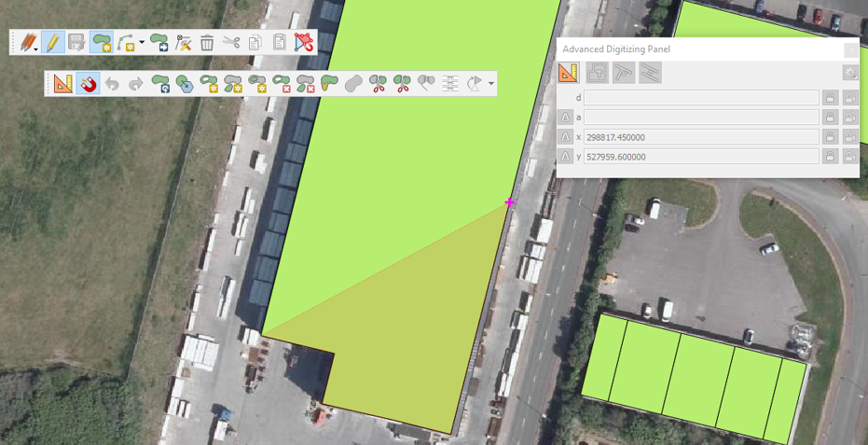Click the Cut Features scissors icon
Viewport: 868px width, 445px height.
pyautogui.click(x=231, y=42)
